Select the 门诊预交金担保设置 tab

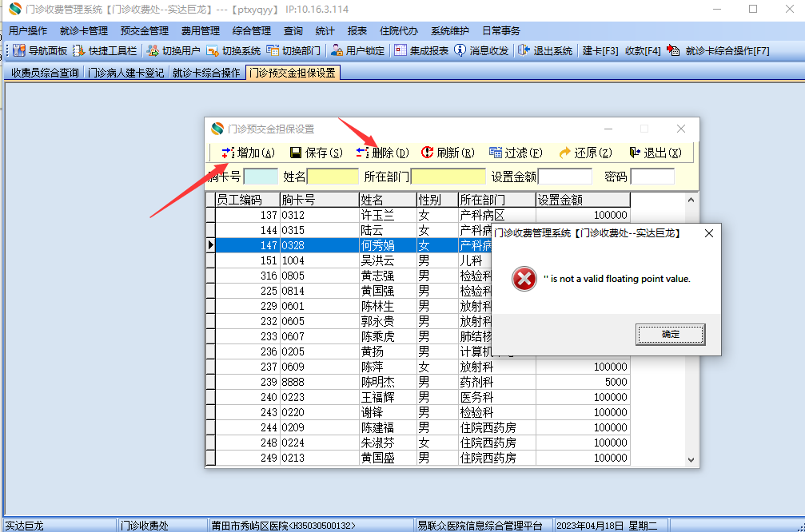coord(292,73)
